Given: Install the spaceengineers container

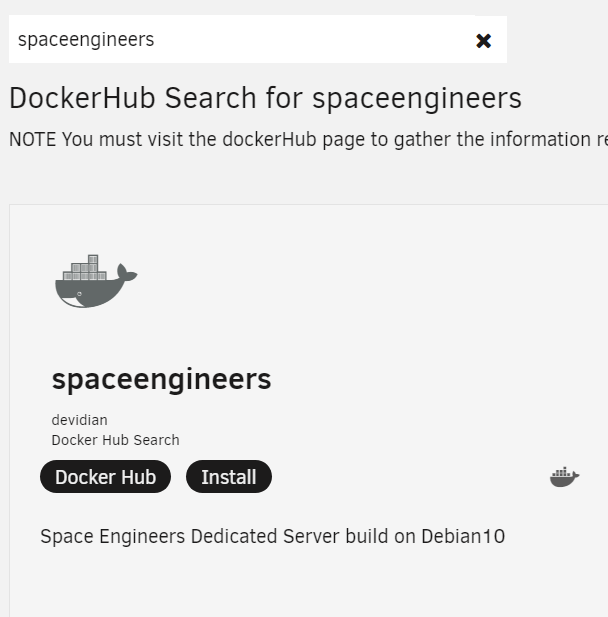Looking at the screenshot, I should 229,477.
